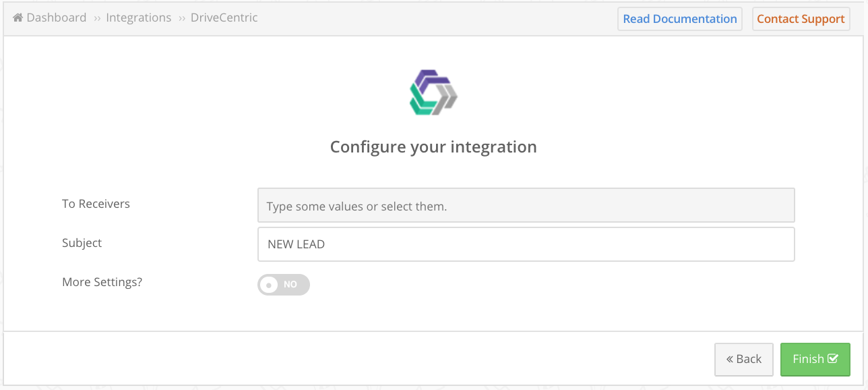Click the To Receivers label
The width and height of the screenshot is (868, 390).
[x=96, y=204]
